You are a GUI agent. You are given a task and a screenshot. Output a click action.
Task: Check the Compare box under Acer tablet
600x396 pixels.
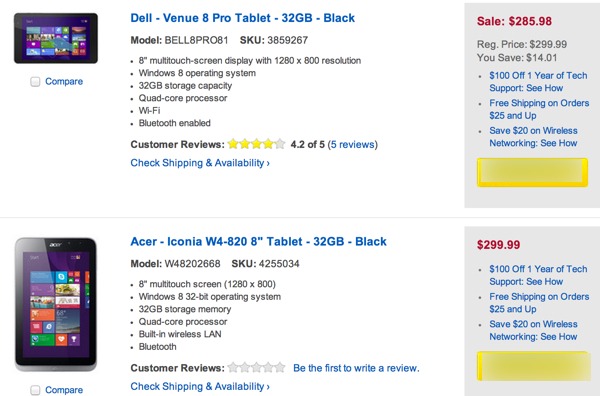click(x=35, y=390)
